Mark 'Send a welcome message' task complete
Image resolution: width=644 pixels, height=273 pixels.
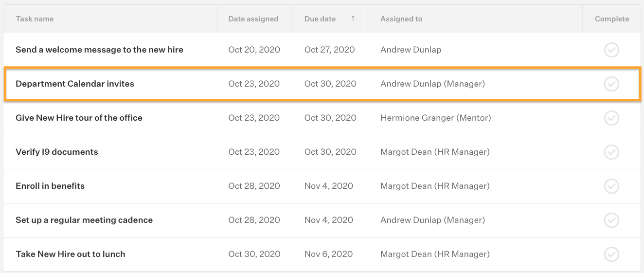611,50
